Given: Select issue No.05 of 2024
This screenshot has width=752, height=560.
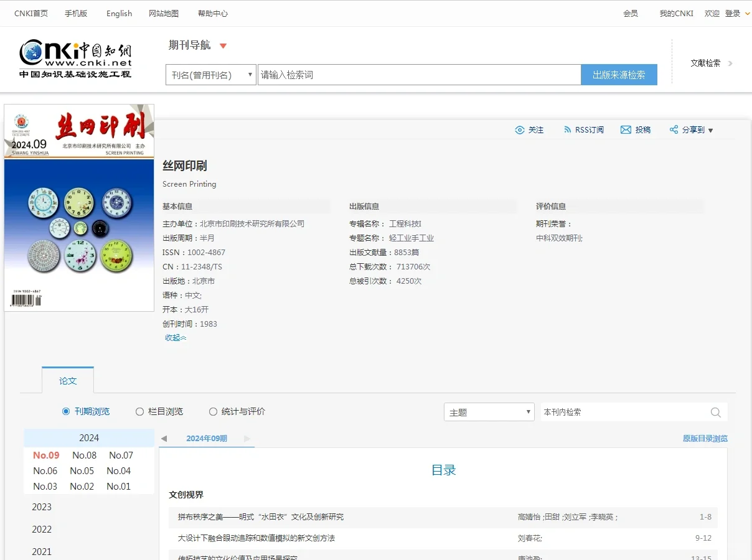Looking at the screenshot, I should click(82, 471).
